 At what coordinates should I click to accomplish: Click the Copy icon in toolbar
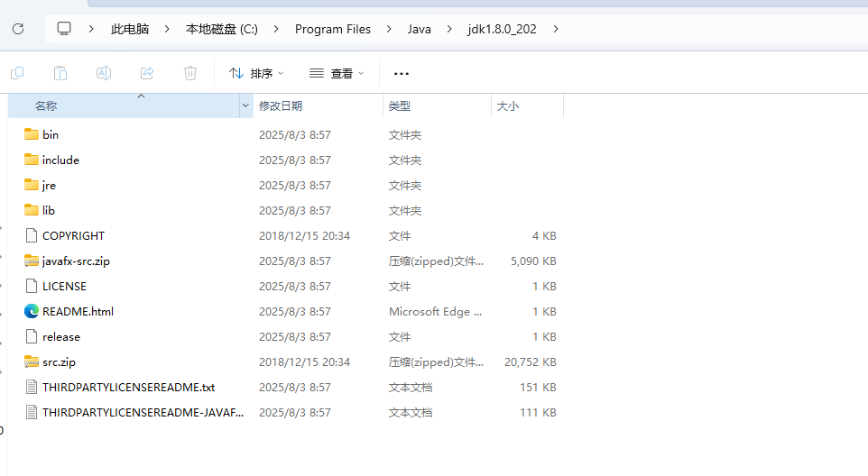coord(17,73)
